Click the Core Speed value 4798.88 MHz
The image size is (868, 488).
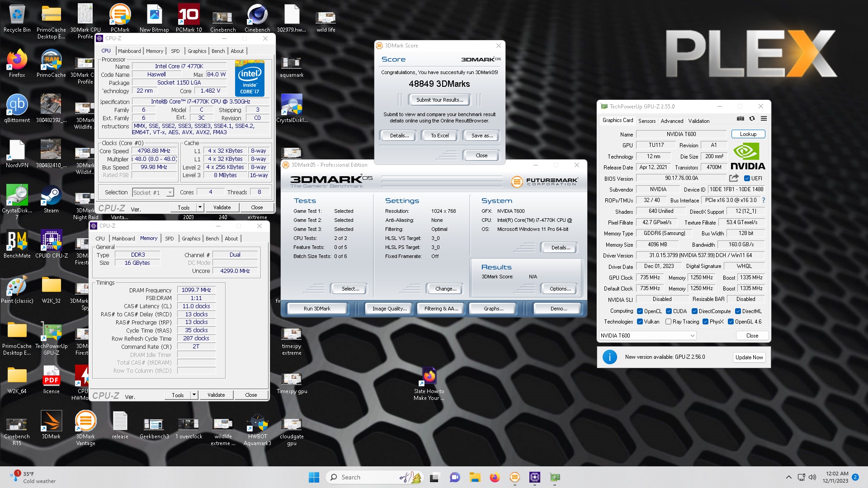[x=154, y=151]
